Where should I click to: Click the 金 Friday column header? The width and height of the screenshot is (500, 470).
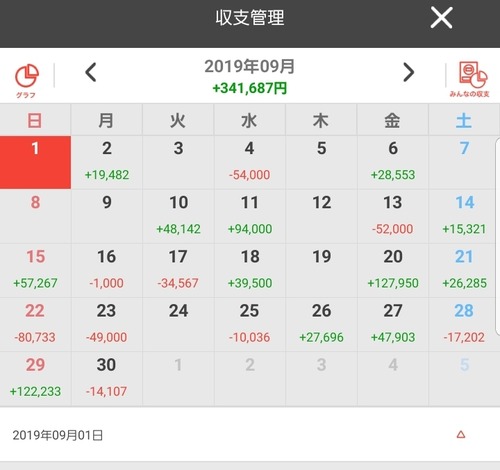[393, 120]
